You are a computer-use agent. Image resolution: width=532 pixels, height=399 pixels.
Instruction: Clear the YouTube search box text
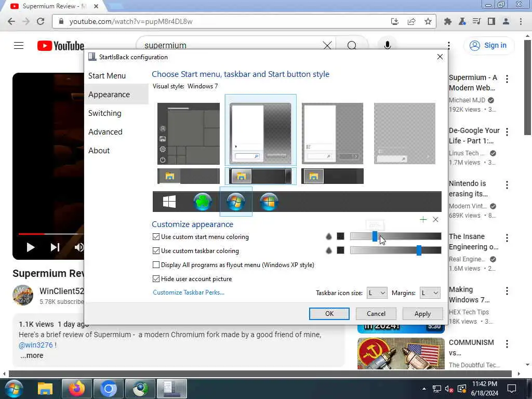327,46
